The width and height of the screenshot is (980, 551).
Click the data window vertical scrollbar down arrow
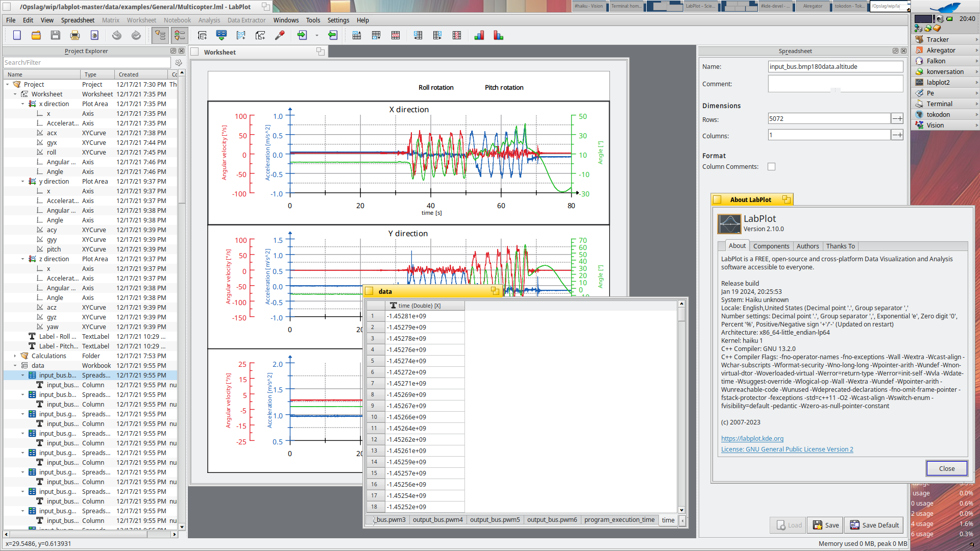tap(681, 510)
